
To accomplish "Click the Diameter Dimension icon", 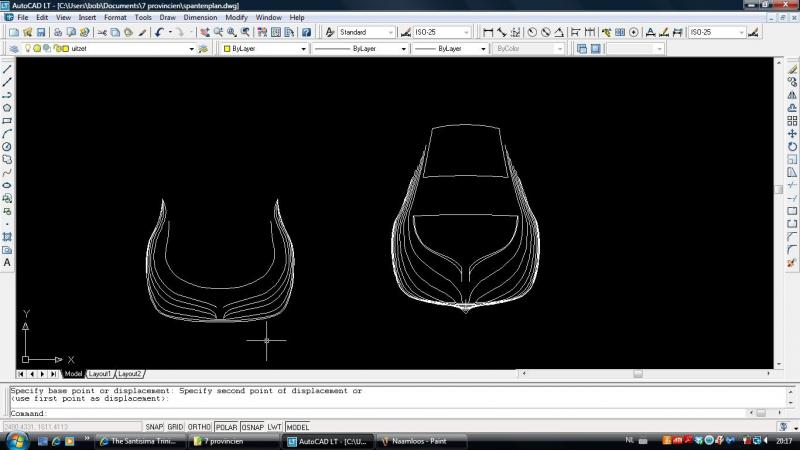I will [x=546, y=32].
